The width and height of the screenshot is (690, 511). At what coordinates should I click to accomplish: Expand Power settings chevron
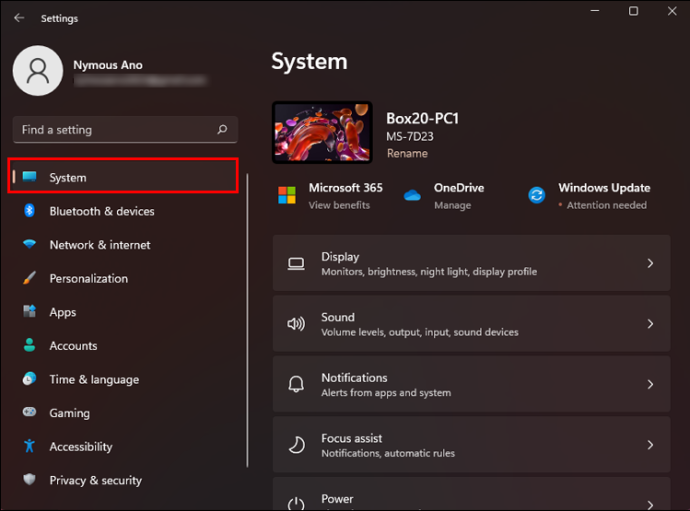(650, 504)
